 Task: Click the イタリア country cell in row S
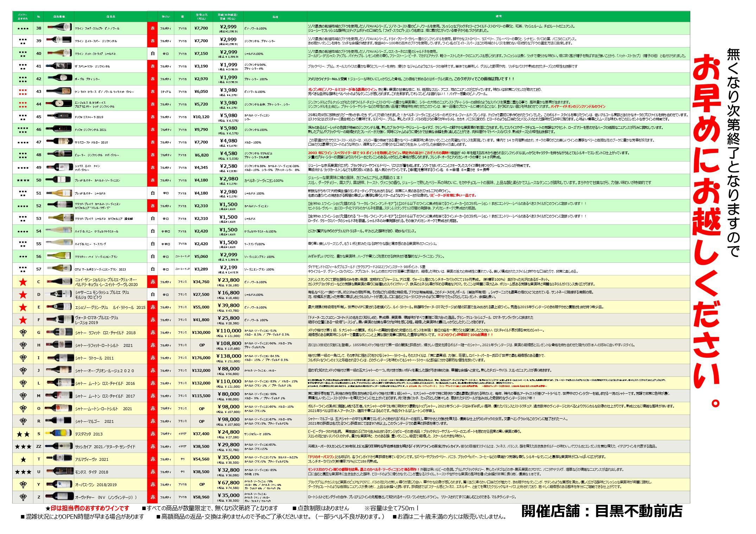point(182,434)
